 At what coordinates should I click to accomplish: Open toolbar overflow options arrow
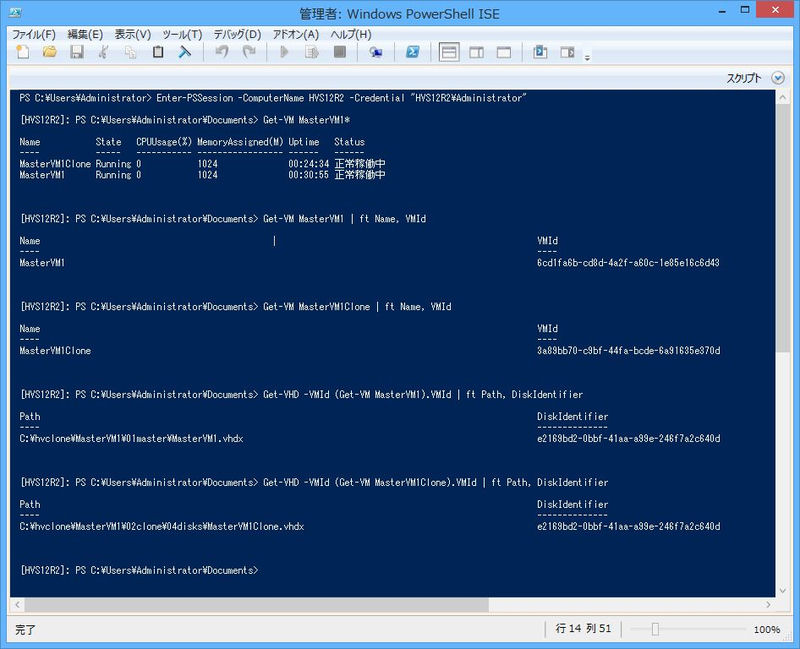tap(587, 58)
